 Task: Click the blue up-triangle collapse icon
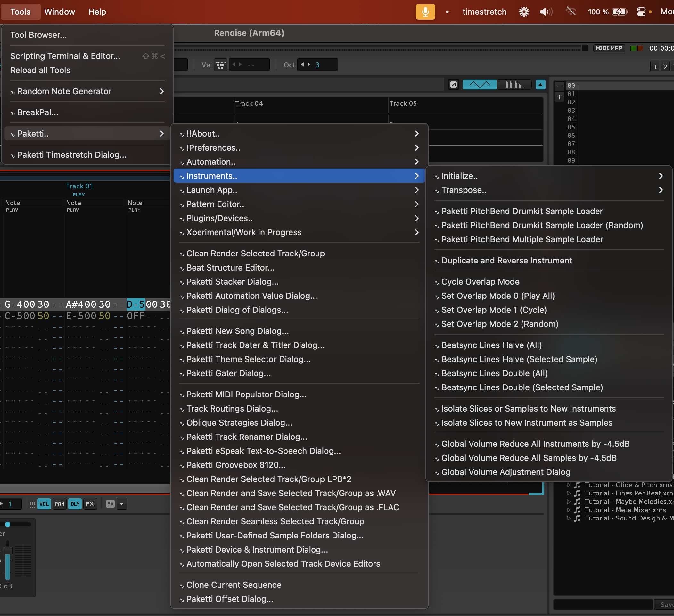[x=540, y=85]
